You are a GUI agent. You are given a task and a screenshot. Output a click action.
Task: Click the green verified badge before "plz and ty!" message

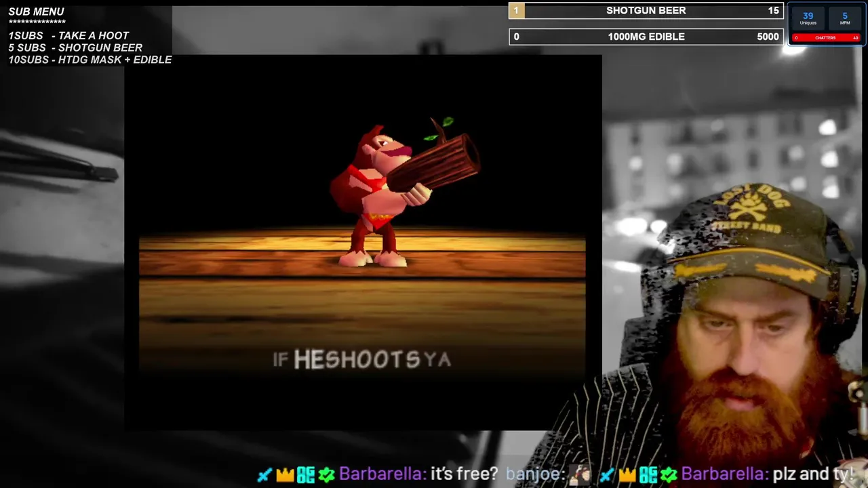click(669, 474)
